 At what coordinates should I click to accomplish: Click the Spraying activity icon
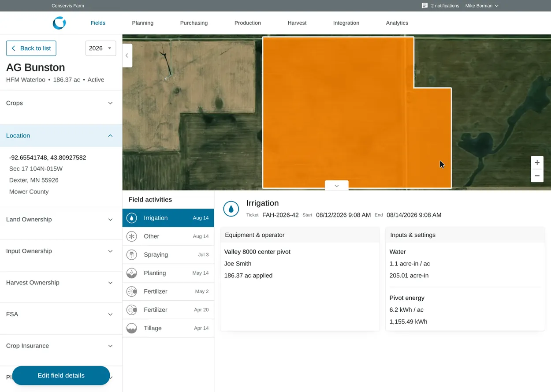click(x=132, y=255)
